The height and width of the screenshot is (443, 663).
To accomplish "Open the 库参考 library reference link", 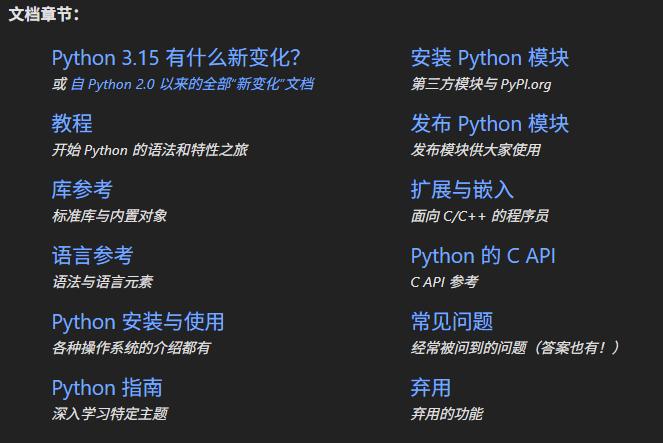I will pos(82,189).
